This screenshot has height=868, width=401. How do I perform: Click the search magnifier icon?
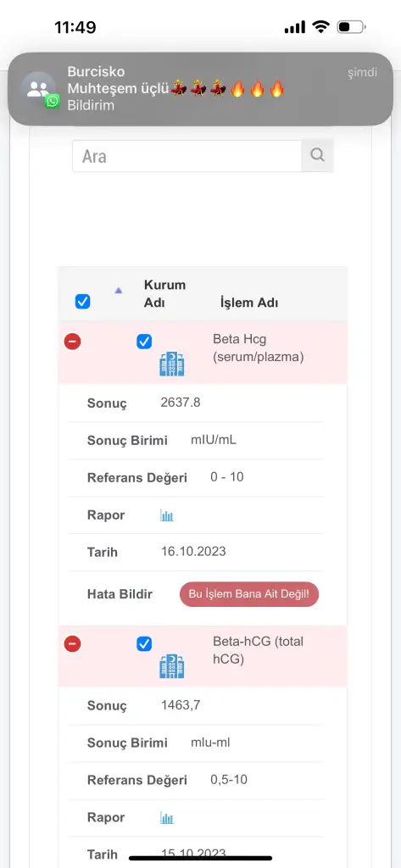click(x=317, y=156)
